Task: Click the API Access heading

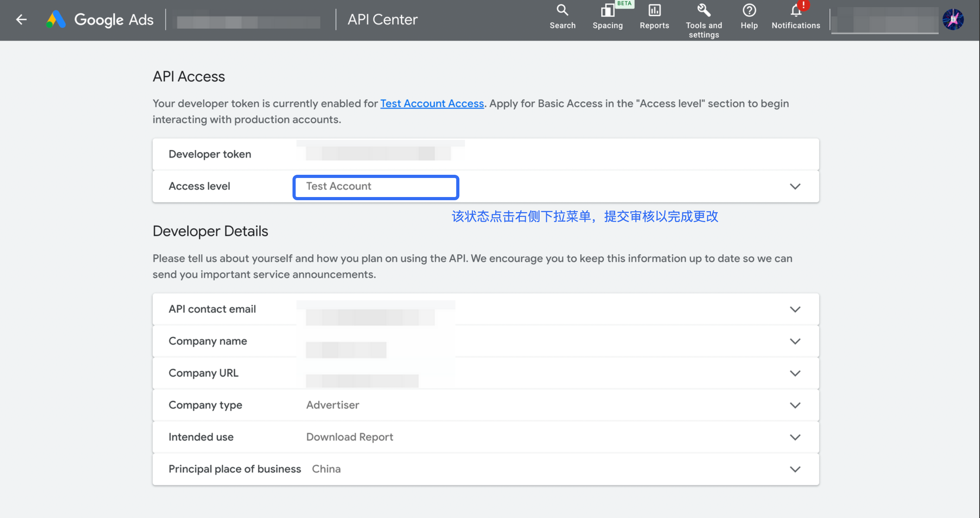Action: pos(189,77)
